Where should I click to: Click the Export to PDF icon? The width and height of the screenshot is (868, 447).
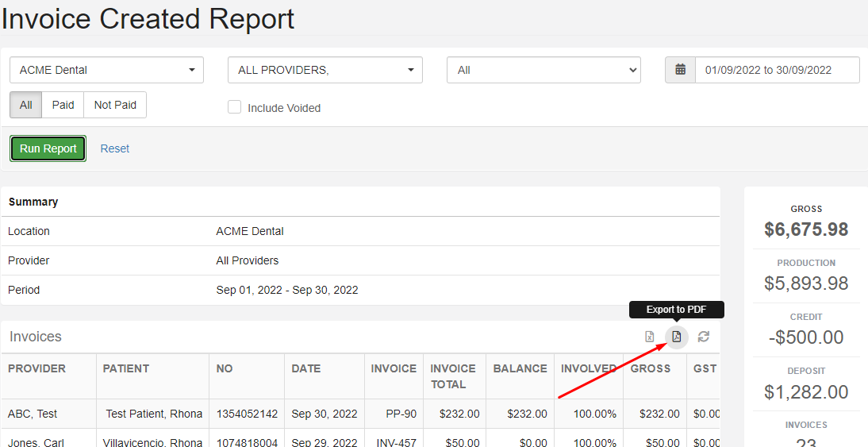coord(677,337)
